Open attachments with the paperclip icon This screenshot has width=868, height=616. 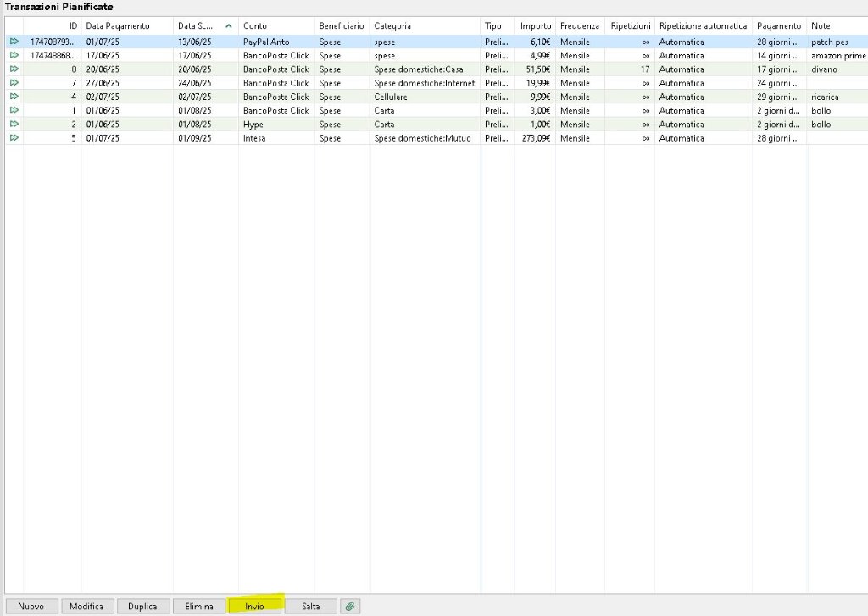click(350, 606)
